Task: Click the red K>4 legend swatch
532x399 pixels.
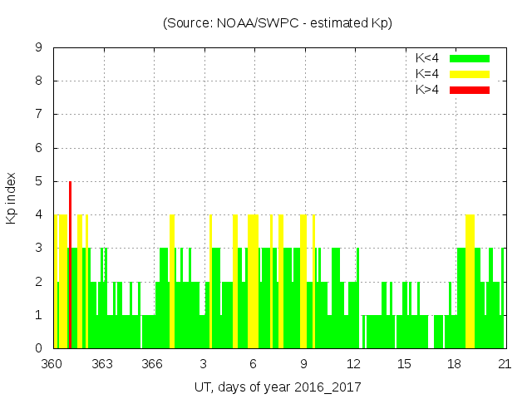Action: [x=470, y=90]
